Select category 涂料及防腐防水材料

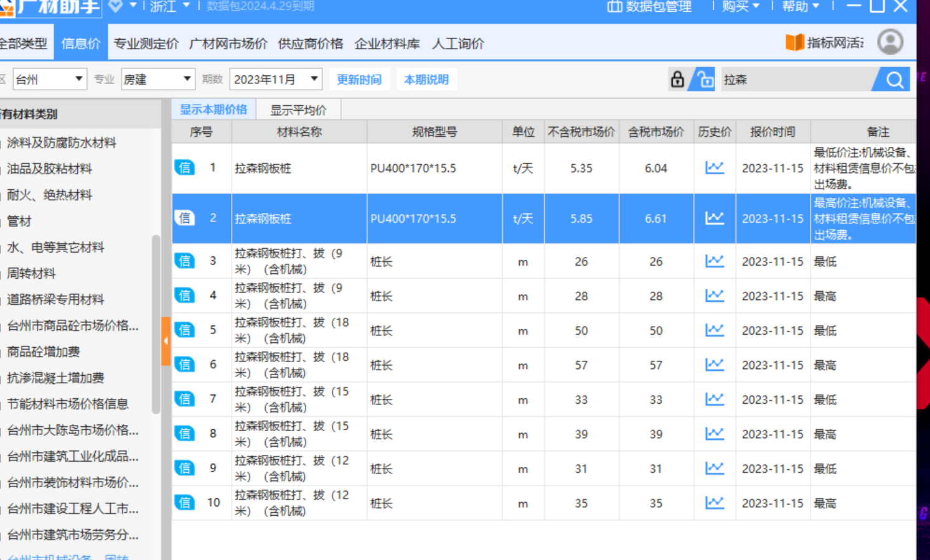point(62,142)
